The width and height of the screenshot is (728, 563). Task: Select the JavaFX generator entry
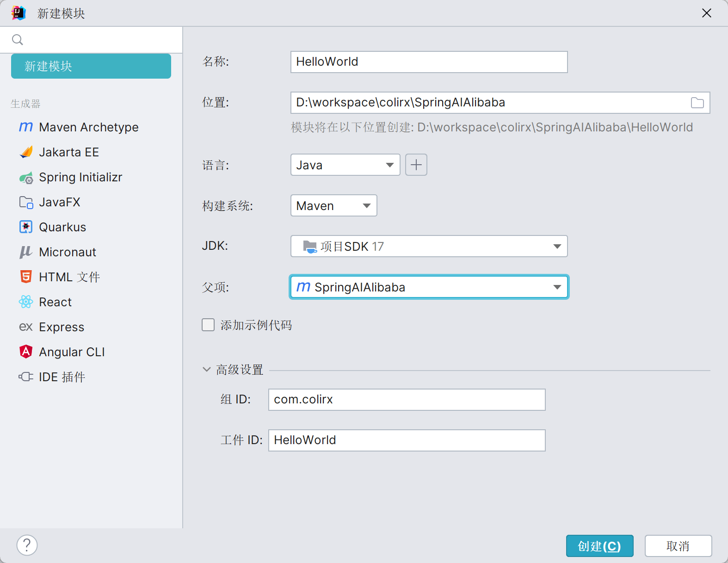pyautogui.click(x=60, y=202)
